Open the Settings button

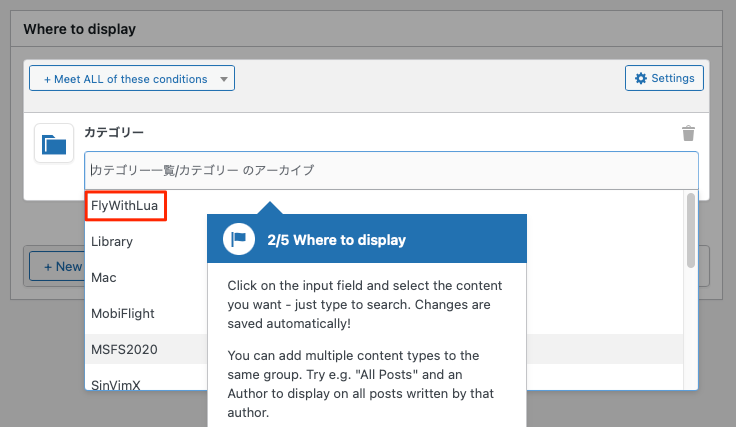(x=664, y=78)
